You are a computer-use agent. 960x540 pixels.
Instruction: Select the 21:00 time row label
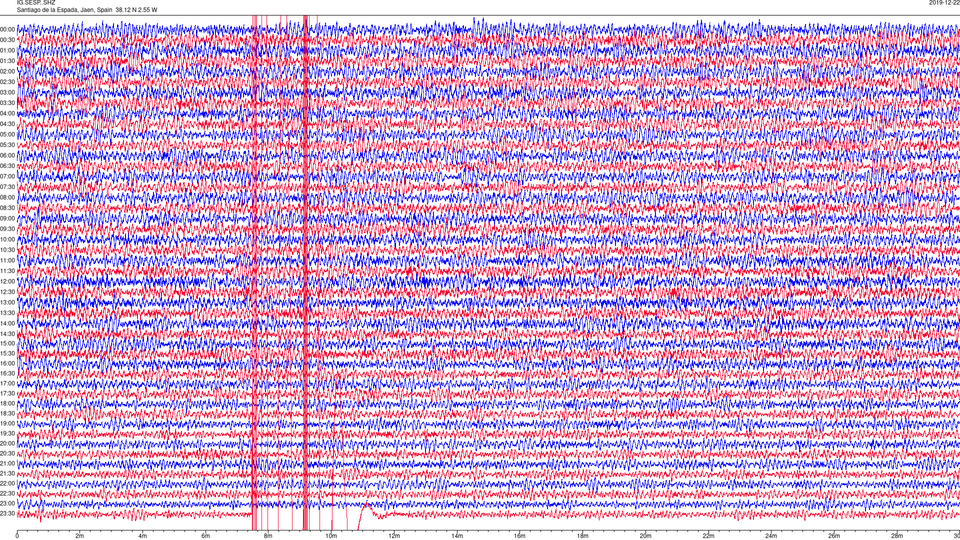pyautogui.click(x=8, y=463)
